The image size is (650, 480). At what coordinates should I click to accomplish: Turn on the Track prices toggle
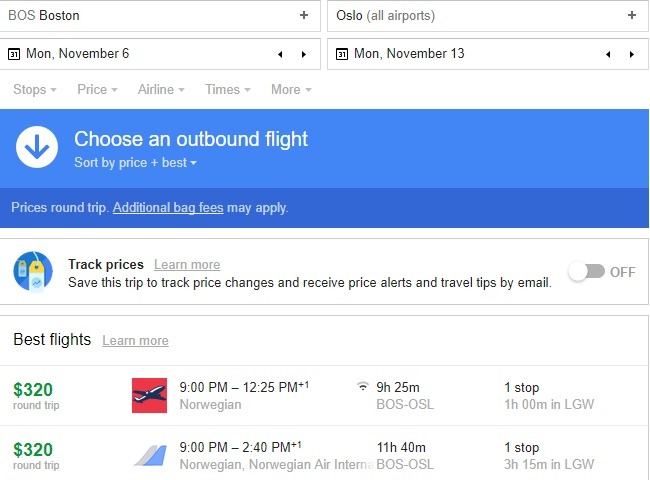click(586, 272)
